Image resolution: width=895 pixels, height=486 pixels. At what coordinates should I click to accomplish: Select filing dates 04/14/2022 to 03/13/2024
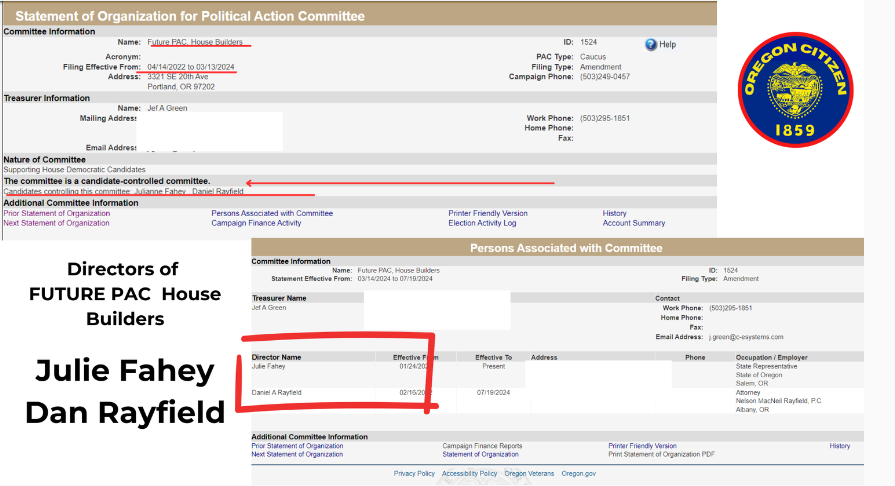pyautogui.click(x=191, y=67)
